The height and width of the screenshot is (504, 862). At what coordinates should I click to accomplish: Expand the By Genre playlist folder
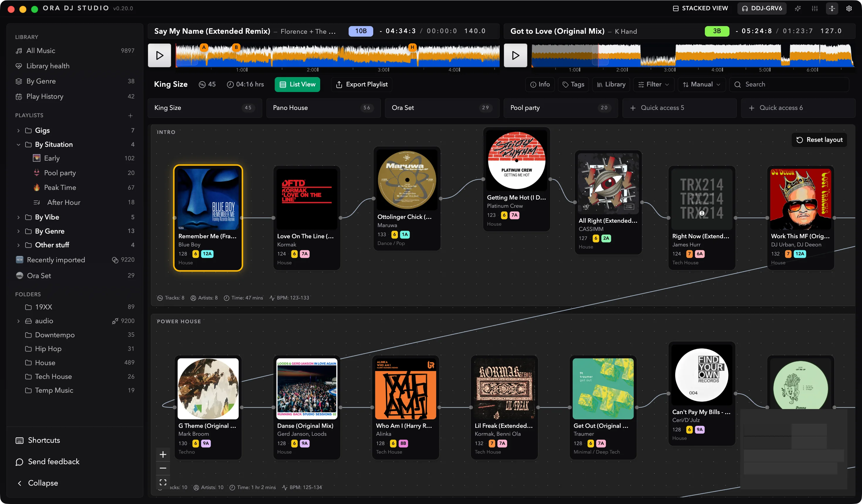pyautogui.click(x=18, y=231)
